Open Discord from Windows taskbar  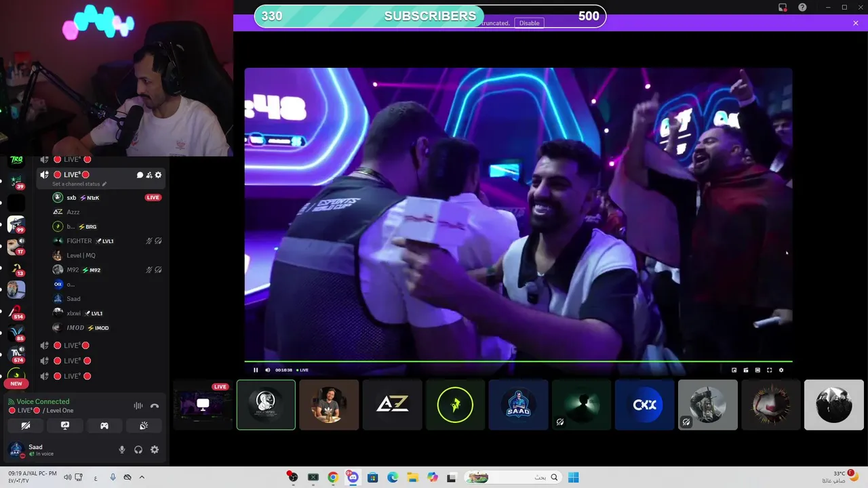[x=353, y=477]
